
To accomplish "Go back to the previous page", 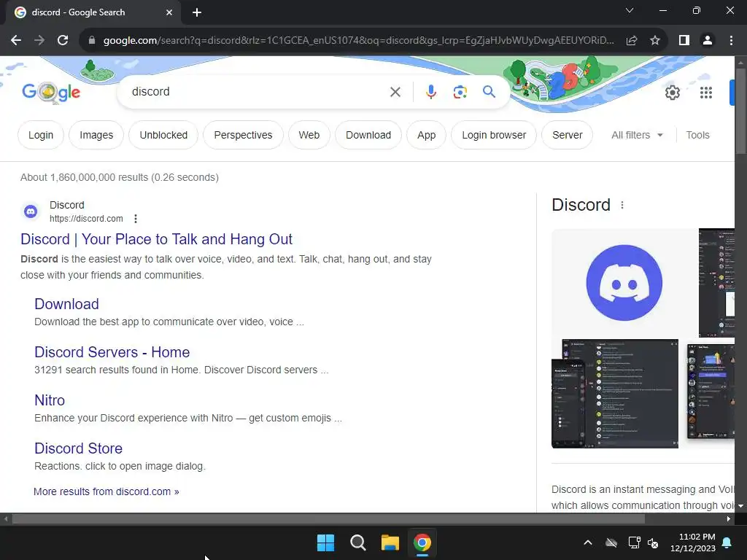I will pyautogui.click(x=16, y=41).
